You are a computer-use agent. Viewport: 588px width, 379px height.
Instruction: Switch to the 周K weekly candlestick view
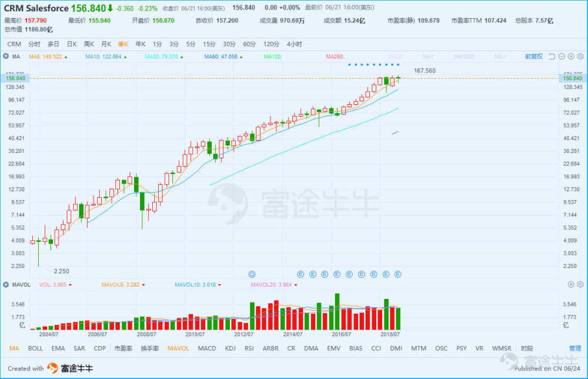(x=89, y=44)
